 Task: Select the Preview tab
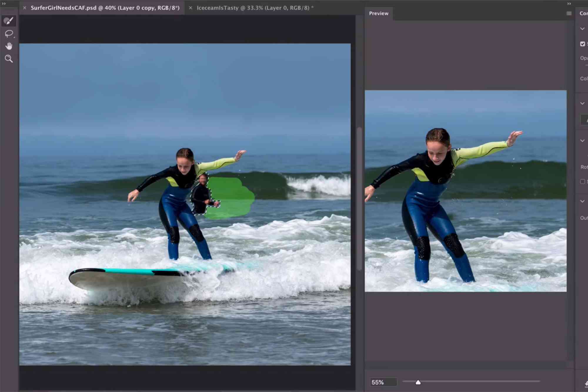coord(378,13)
